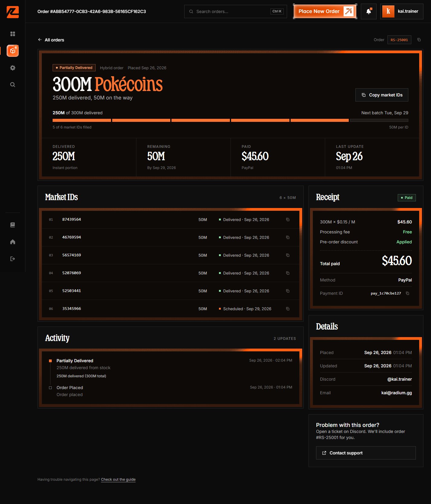
Task: Click the payment ID text pay_1c70cbe127
Action: click(386, 293)
